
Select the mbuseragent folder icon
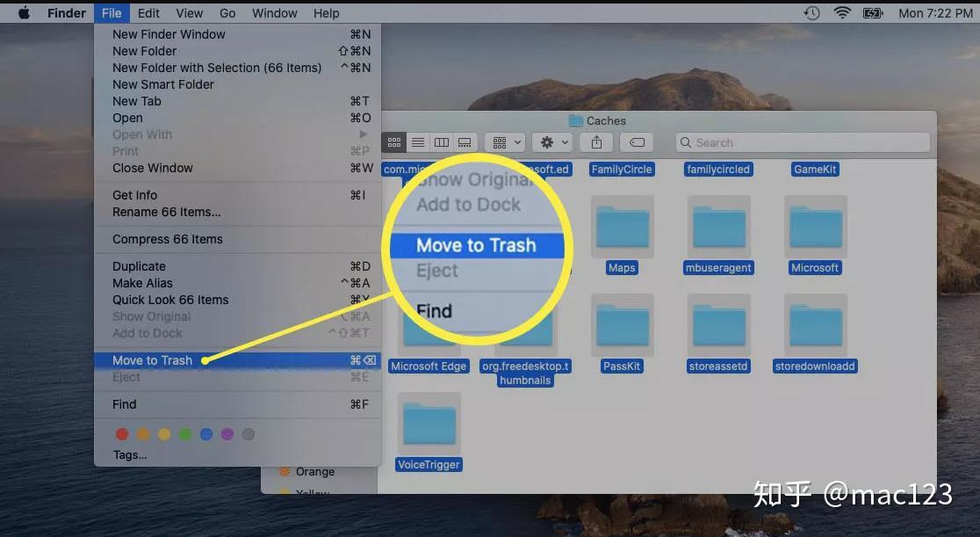(x=718, y=227)
